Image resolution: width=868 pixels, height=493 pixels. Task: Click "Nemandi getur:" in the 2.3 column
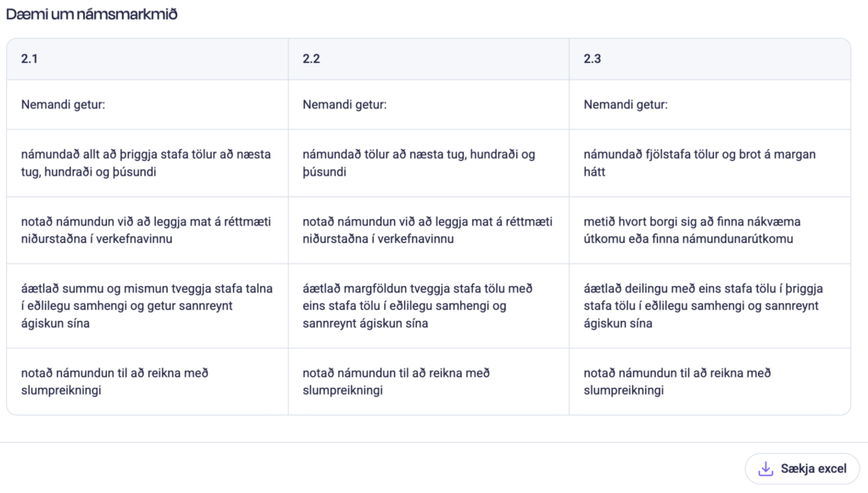[x=626, y=105]
